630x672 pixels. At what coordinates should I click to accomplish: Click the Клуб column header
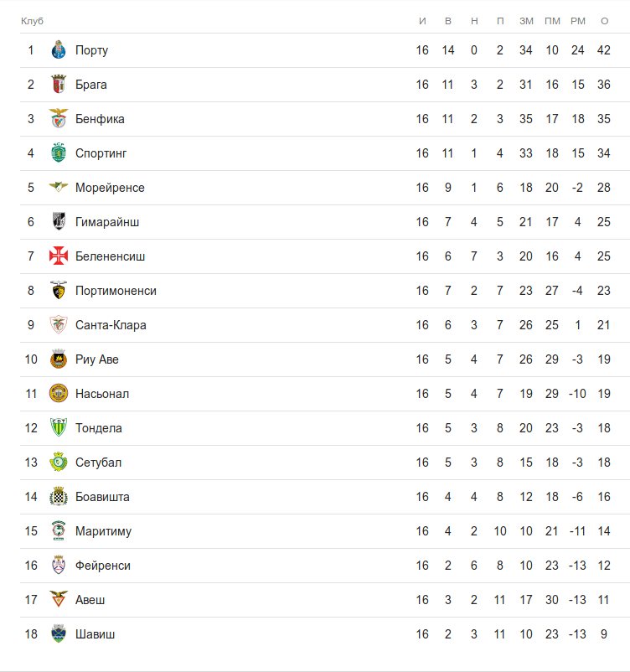point(32,20)
